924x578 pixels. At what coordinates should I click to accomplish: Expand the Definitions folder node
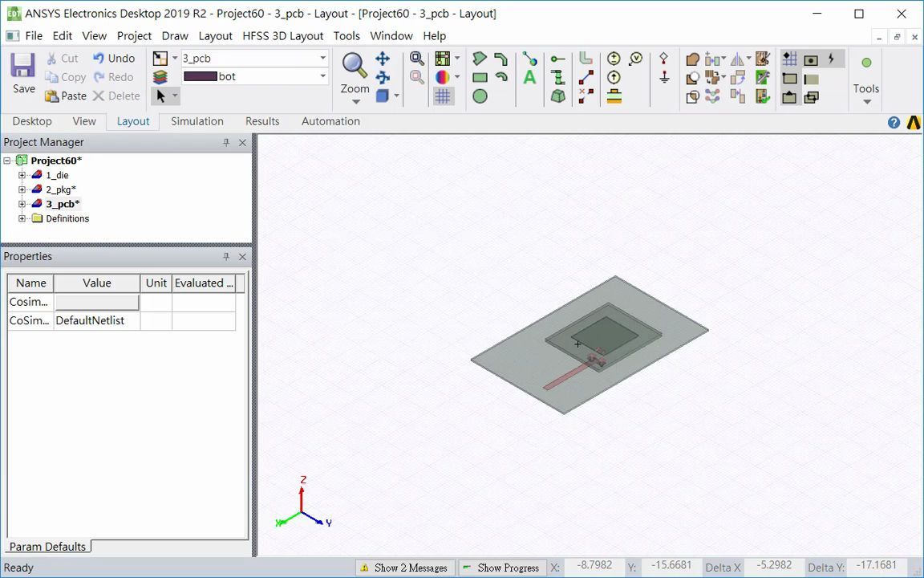point(22,218)
